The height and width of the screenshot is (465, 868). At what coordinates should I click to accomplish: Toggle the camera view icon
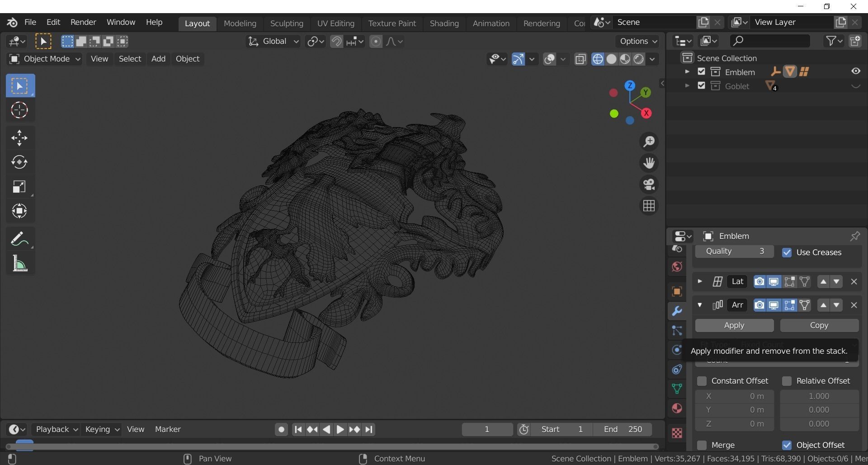[x=649, y=185]
